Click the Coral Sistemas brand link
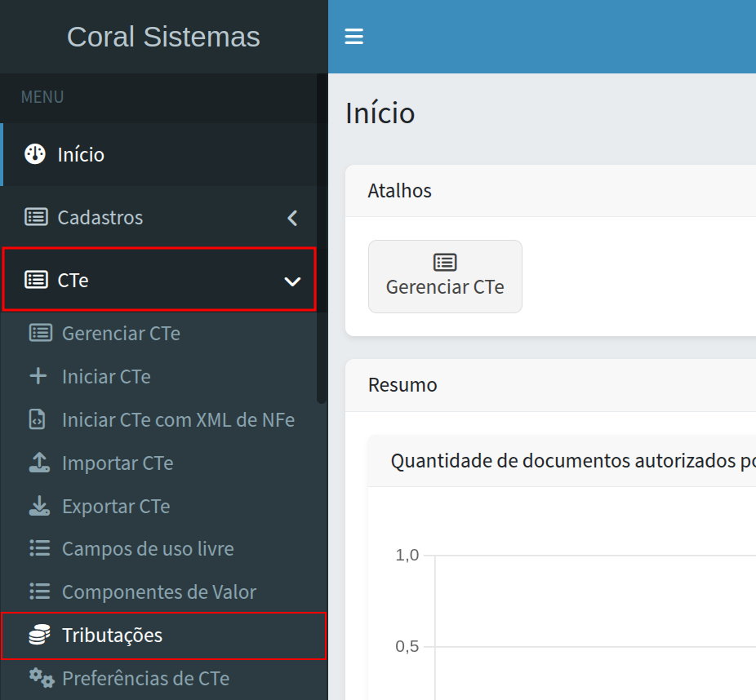Viewport: 756px width, 700px height. tap(163, 37)
